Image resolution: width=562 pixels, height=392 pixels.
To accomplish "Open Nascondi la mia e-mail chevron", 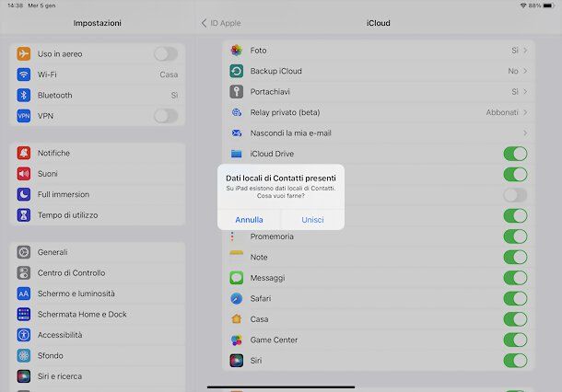I will tap(525, 133).
